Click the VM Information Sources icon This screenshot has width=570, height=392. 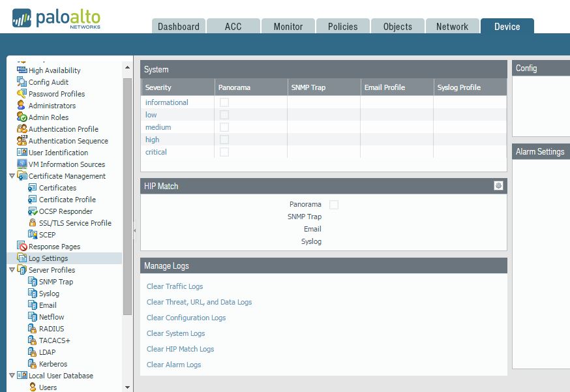coord(22,164)
